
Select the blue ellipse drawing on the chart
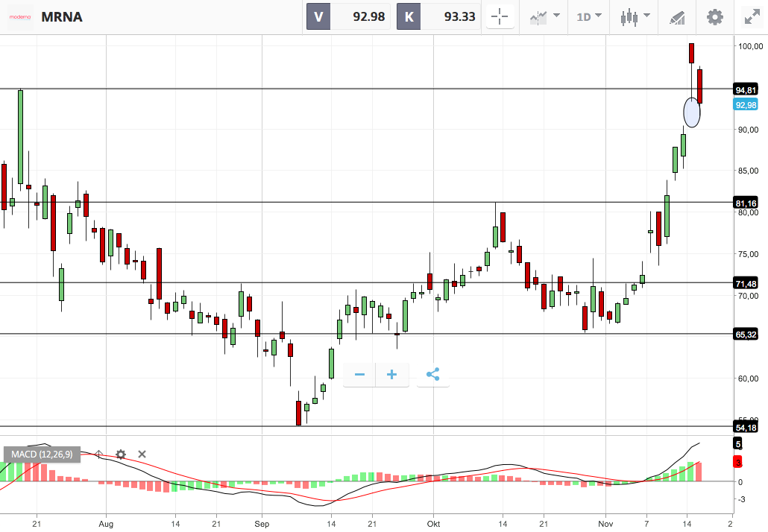pyautogui.click(x=692, y=113)
